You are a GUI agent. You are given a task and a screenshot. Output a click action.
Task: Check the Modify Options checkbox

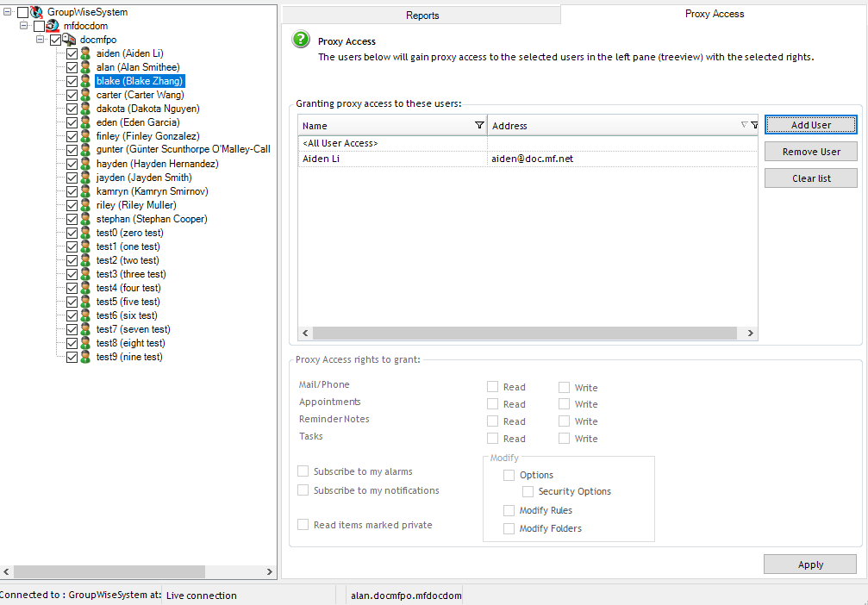tap(509, 475)
